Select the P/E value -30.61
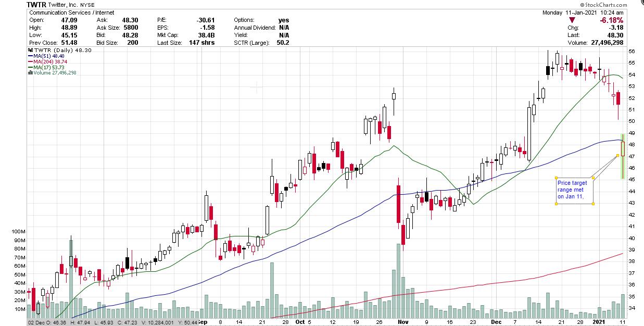The image size is (644, 326). point(205,20)
